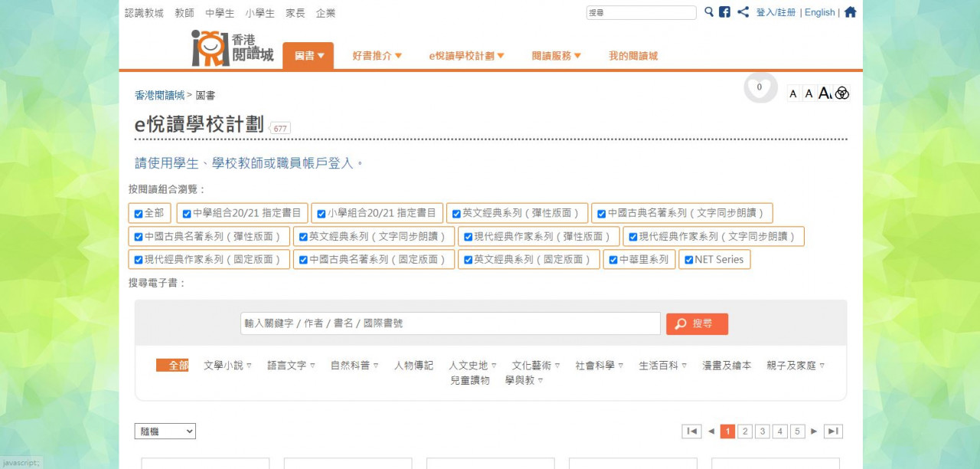
Task: Focus the header 搜尋 input field
Action: [x=642, y=12]
